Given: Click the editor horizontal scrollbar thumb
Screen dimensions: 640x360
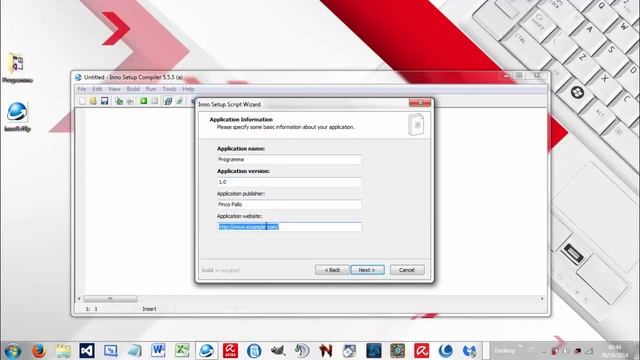Looking at the screenshot, I should tap(110, 299).
